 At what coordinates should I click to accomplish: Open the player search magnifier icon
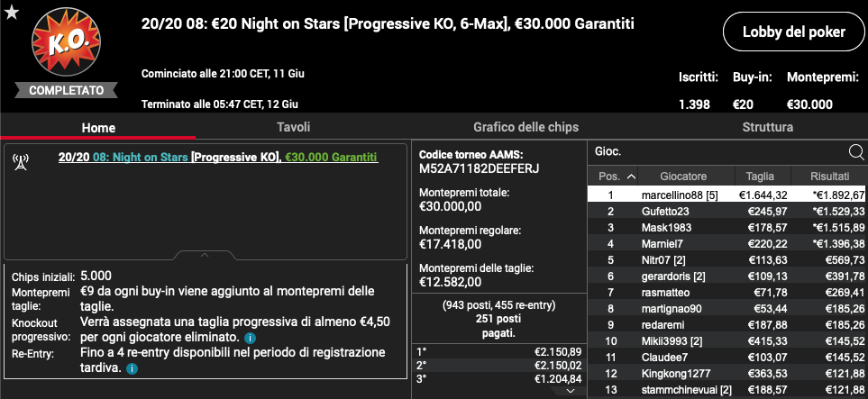click(x=855, y=151)
